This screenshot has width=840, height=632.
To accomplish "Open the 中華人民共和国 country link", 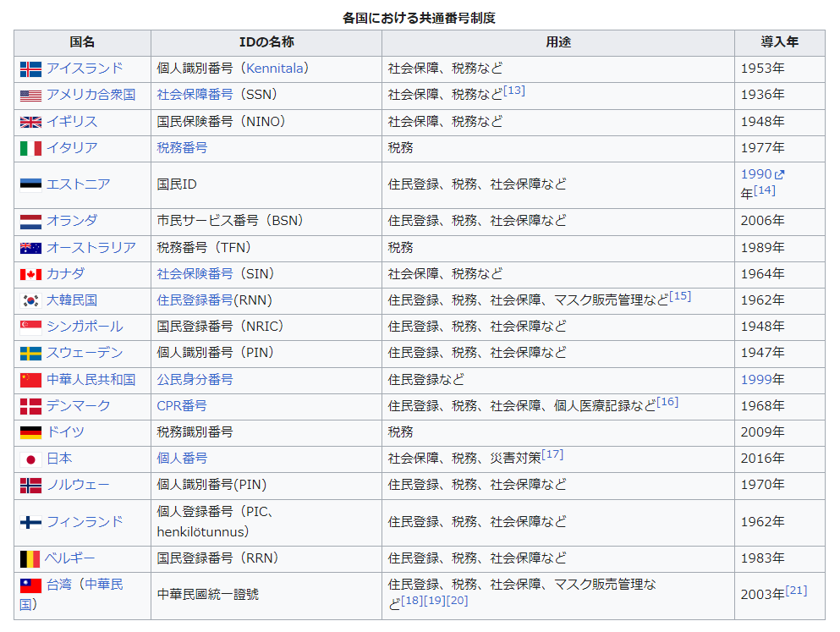I will click(91, 380).
